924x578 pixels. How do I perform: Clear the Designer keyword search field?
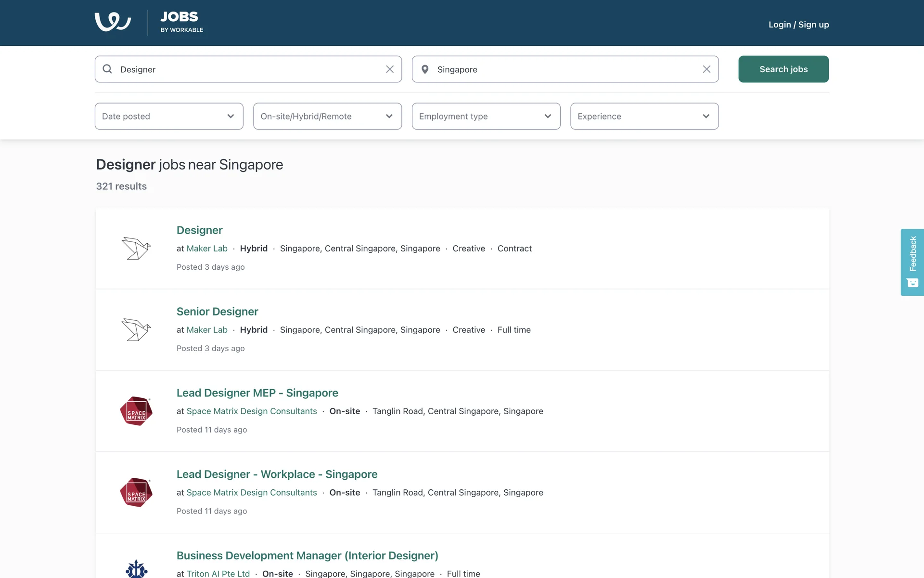pyautogui.click(x=390, y=69)
